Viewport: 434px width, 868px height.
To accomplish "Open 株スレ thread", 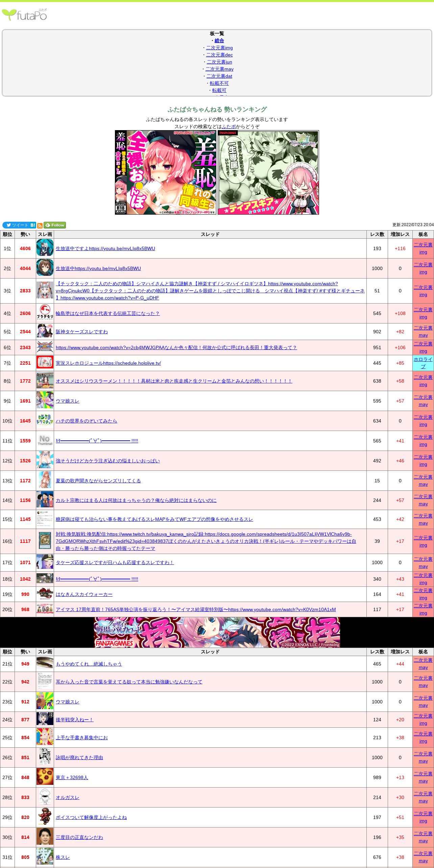I will click(63, 857).
